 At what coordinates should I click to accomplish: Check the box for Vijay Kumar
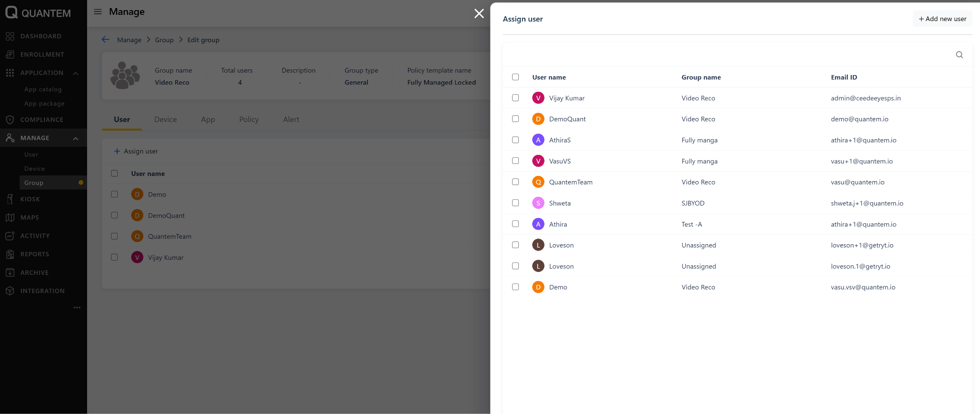pyautogui.click(x=515, y=98)
